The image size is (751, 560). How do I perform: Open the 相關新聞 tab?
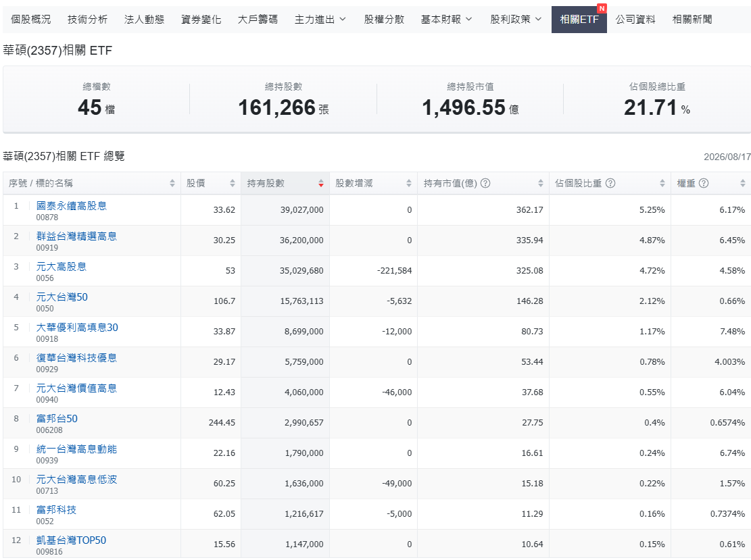click(692, 20)
